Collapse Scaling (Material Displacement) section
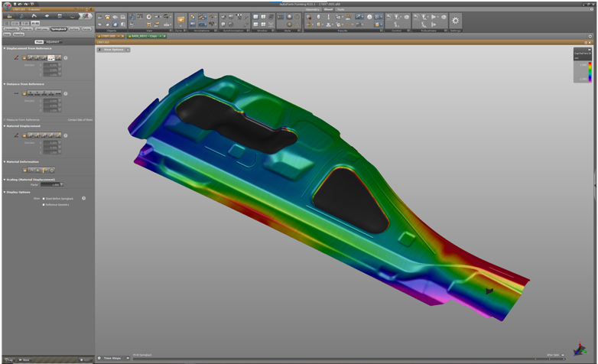This screenshot has width=598, height=364. point(5,180)
